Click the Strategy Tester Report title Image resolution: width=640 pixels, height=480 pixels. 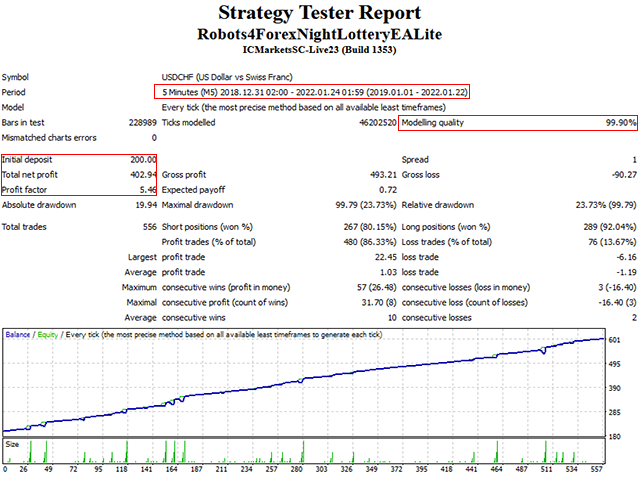pyautogui.click(x=319, y=14)
